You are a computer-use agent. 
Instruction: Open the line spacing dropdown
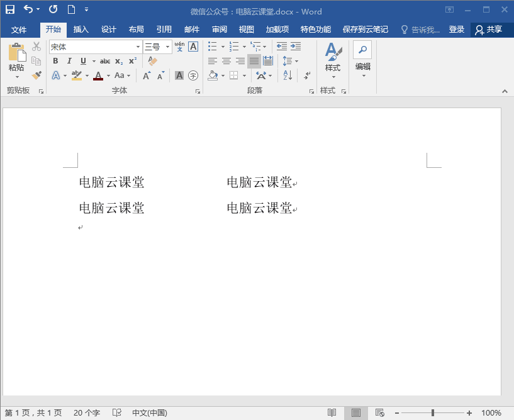291,61
